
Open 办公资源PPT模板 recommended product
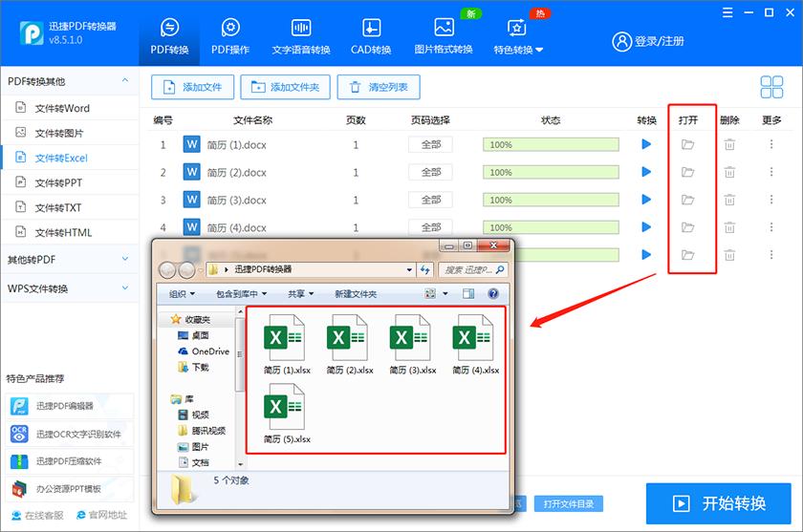(70, 489)
